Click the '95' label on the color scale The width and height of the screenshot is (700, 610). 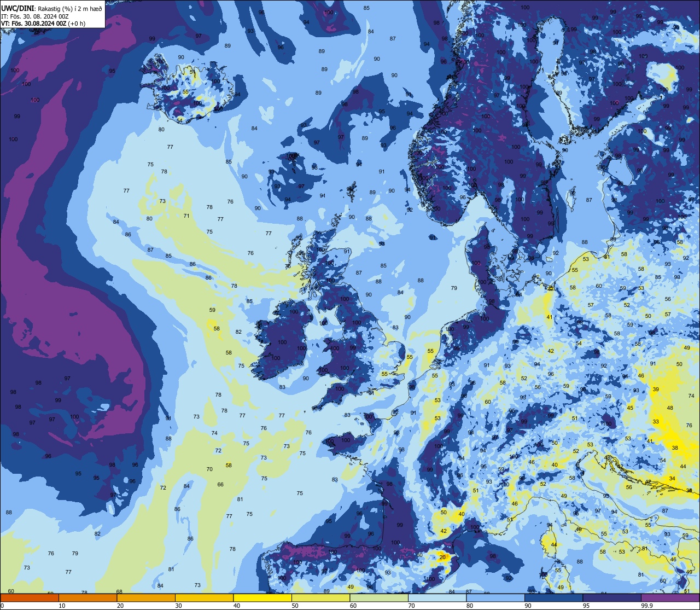586,606
